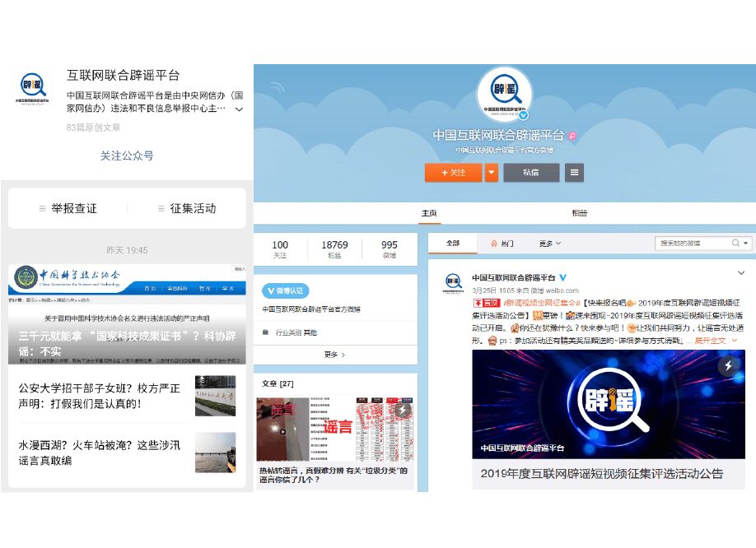The height and width of the screenshot is (548, 756).
Task: Click the post author's small 辟谣 avatar
Action: [x=453, y=282]
